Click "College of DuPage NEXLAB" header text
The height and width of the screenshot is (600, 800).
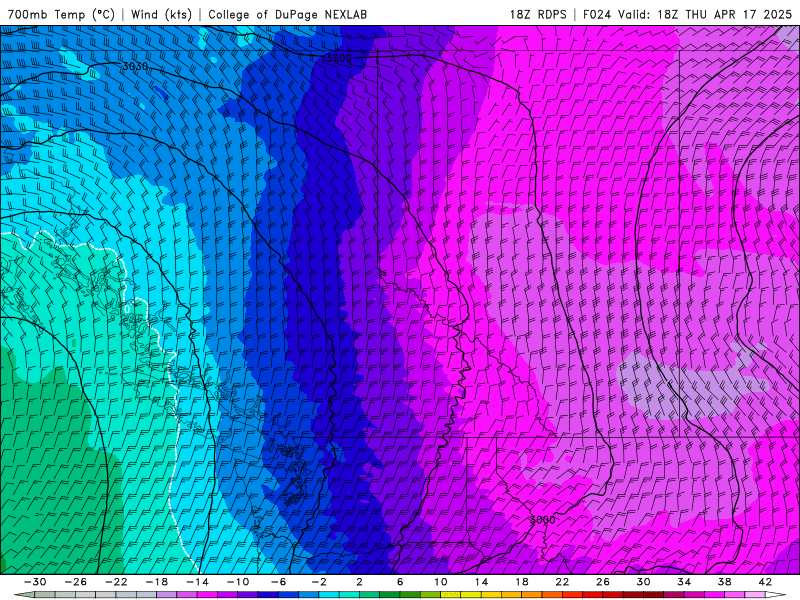287,14
